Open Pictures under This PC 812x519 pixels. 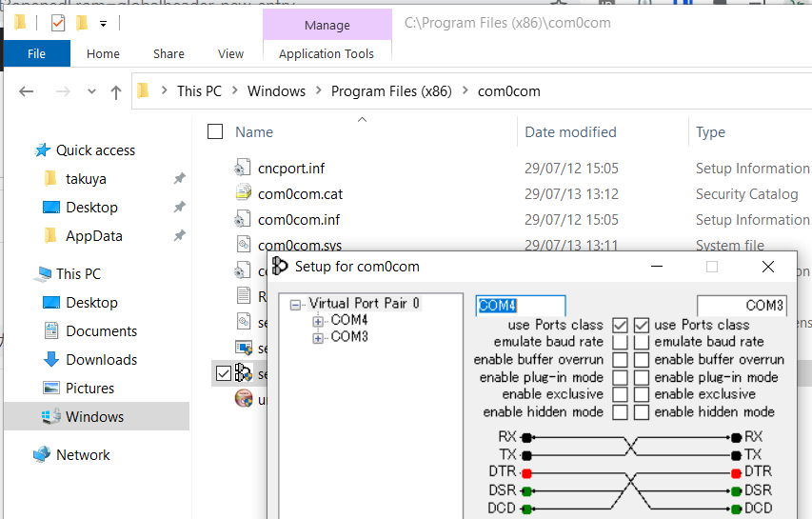(x=89, y=388)
